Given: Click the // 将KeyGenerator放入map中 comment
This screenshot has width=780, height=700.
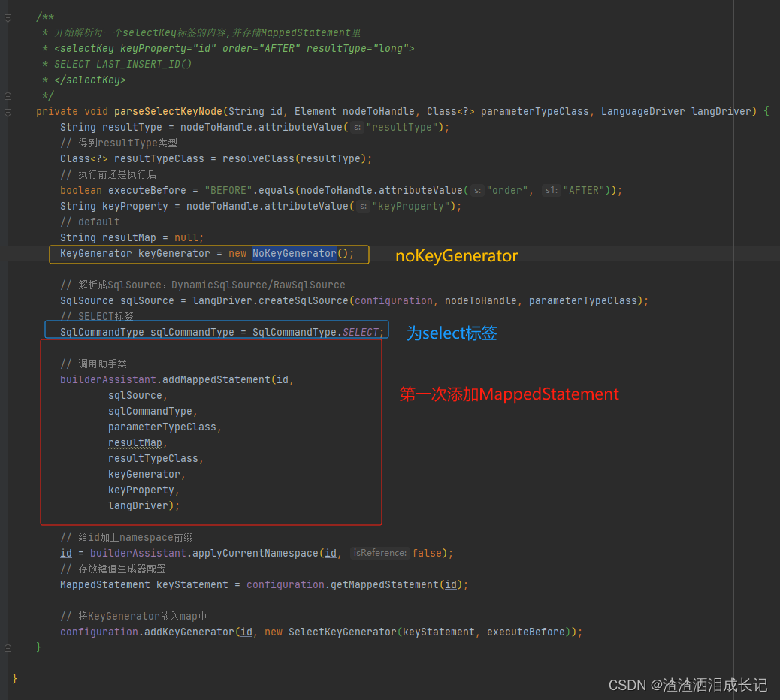Looking at the screenshot, I should (x=133, y=617).
